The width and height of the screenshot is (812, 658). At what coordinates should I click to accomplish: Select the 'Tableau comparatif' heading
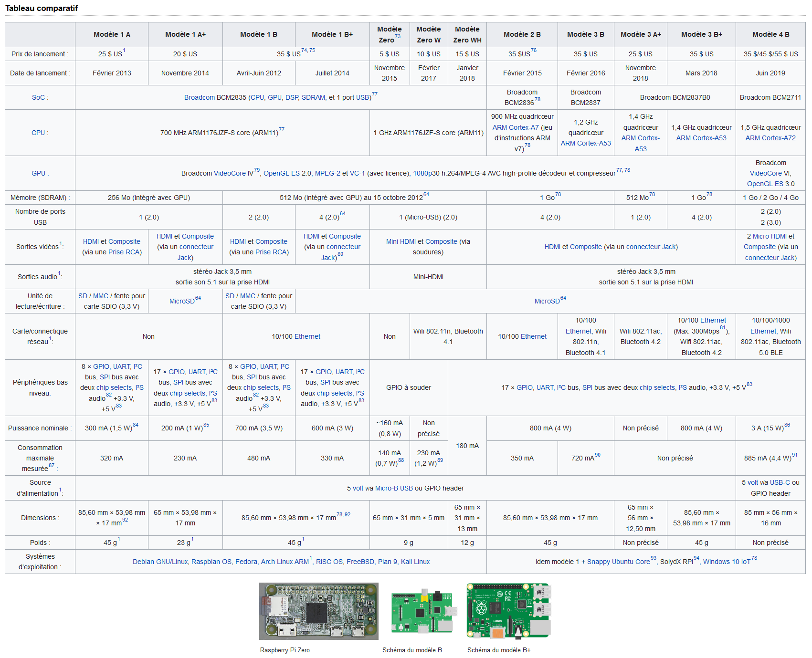click(x=42, y=8)
